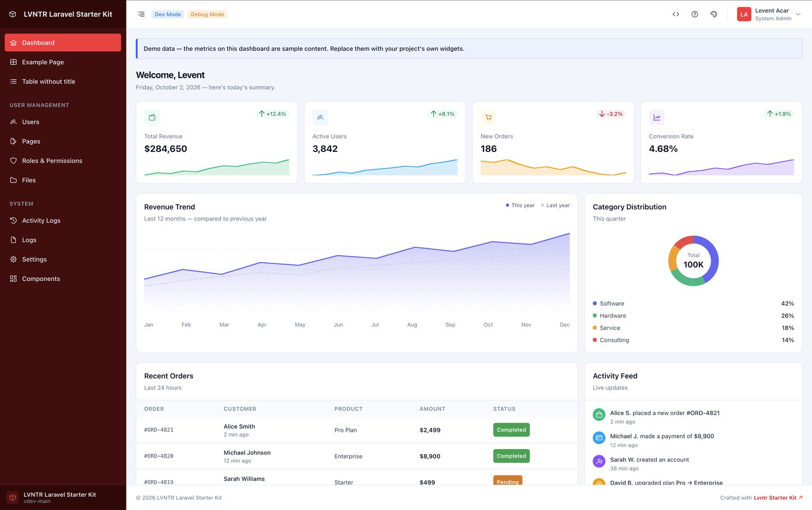This screenshot has height=510, width=812.
Task: Open the help question mark icon
Action: click(x=695, y=14)
